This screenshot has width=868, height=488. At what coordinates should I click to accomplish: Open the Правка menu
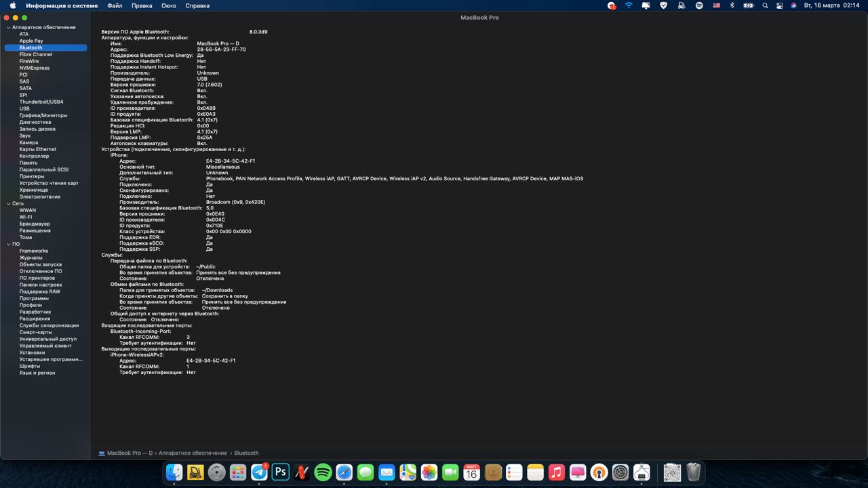(x=142, y=5)
